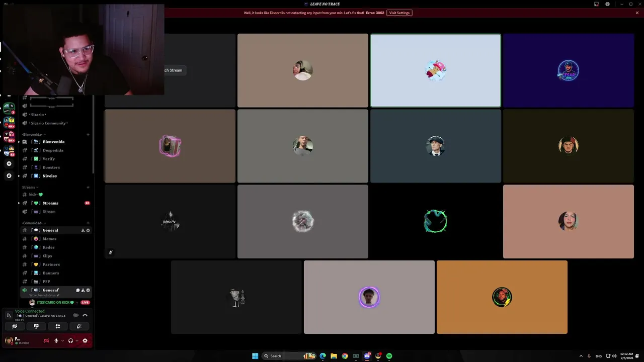644x362 pixels.
Task: Open microphone input options arrow
Action: 62,341
